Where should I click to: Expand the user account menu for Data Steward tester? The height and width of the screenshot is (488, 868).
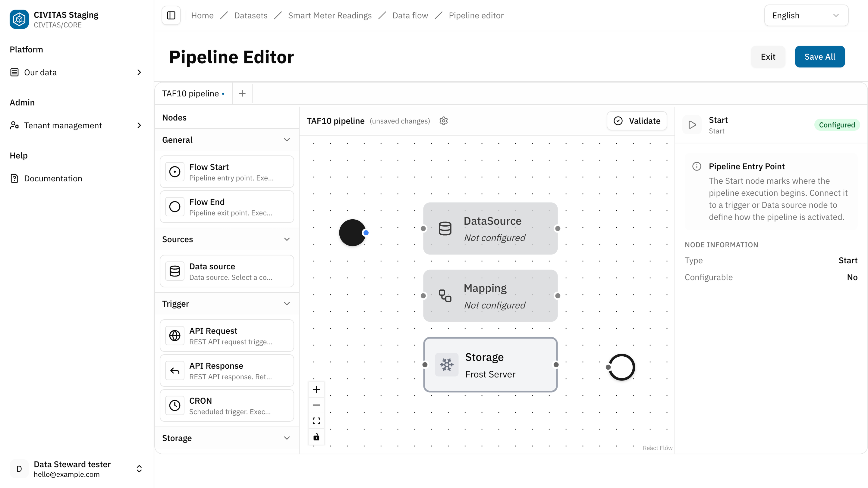pos(139,468)
